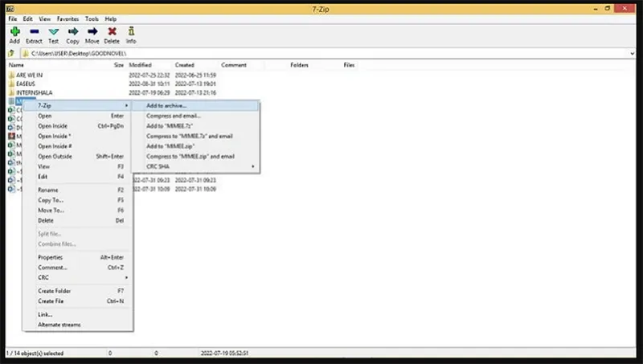Sort by Files column header
Image resolution: width=643 pixels, height=364 pixels.
pyautogui.click(x=349, y=65)
